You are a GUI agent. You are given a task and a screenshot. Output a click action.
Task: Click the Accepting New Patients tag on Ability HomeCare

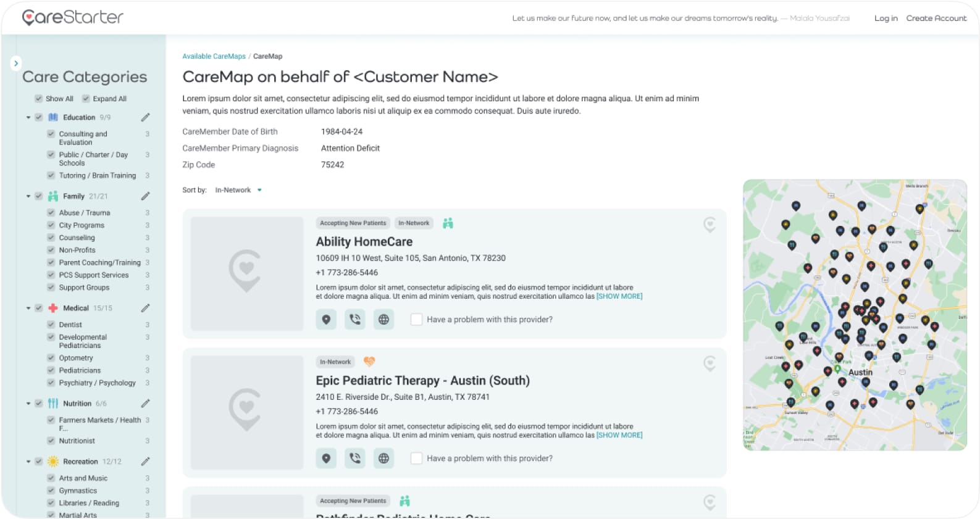pyautogui.click(x=353, y=223)
